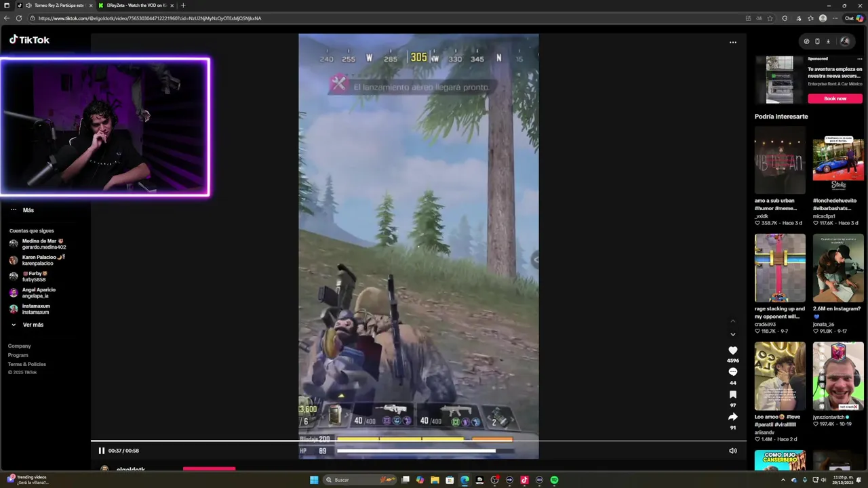Open the '2.6M en Instagram?' video thumbnail
This screenshot has height=488, width=868.
[838, 268]
